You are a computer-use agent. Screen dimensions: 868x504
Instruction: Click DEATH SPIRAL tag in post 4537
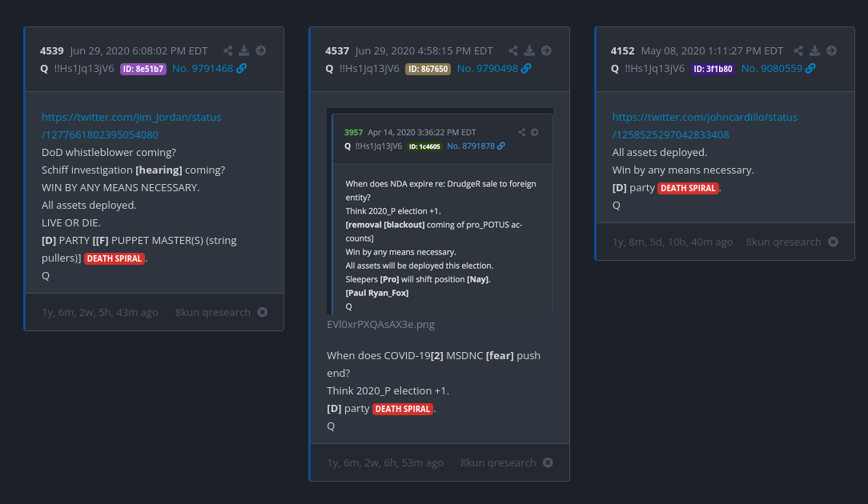pos(403,409)
